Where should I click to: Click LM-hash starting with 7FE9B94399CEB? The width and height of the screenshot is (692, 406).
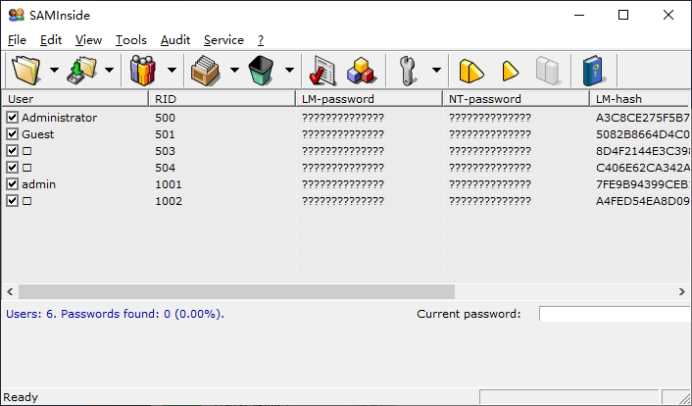(643, 184)
